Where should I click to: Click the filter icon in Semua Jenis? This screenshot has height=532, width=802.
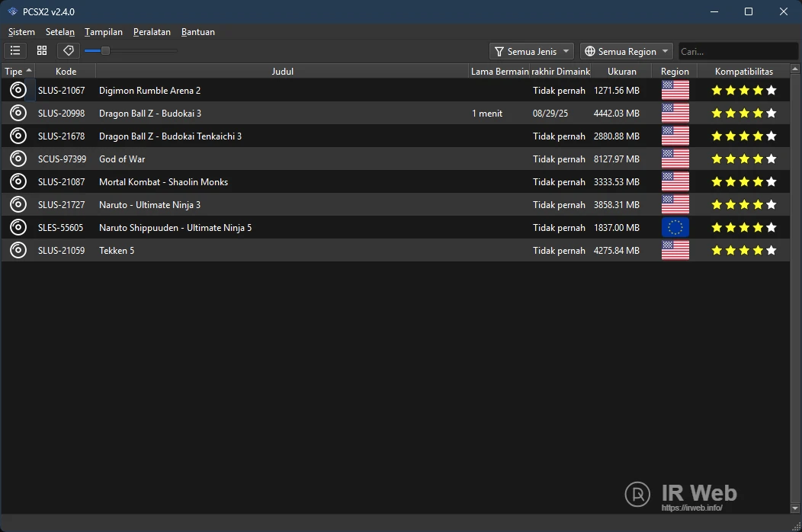501,51
